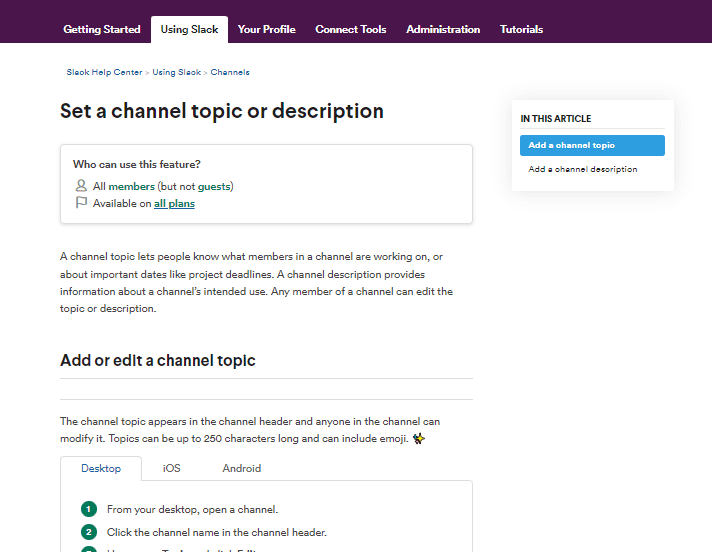Click the sparkle emoji after 'include emoji'
This screenshot has width=712, height=552.
(419, 438)
